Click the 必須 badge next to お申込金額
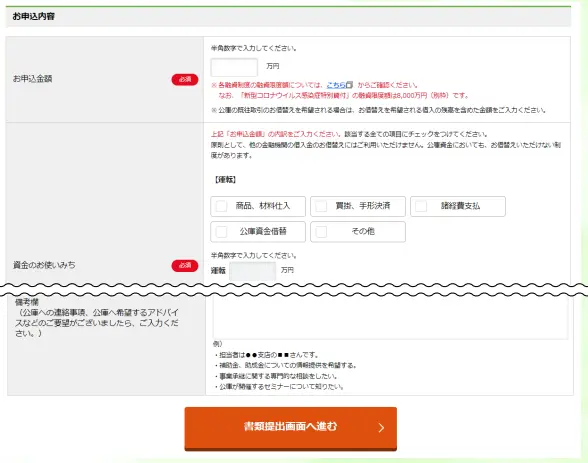The width and height of the screenshot is (588, 463). [185, 79]
